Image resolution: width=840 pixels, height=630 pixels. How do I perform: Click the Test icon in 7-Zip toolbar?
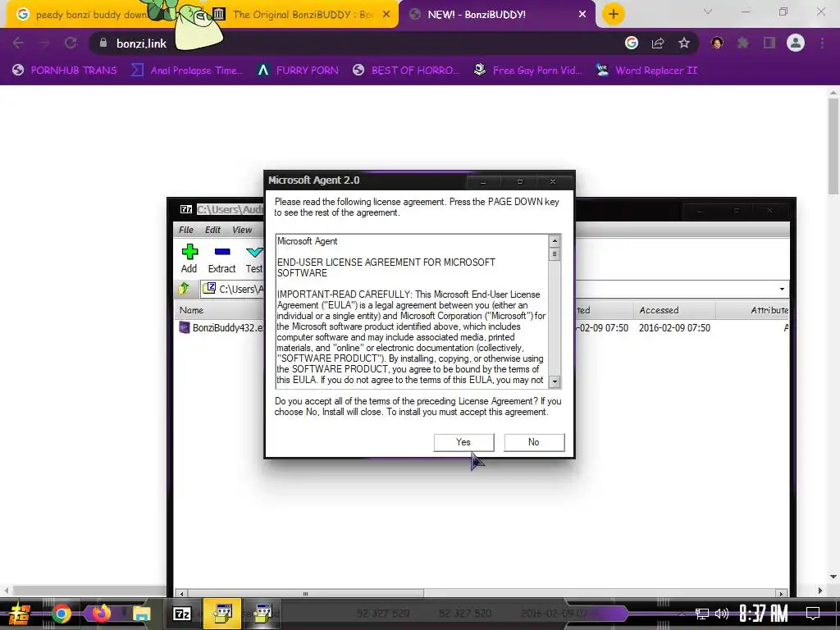point(254,258)
